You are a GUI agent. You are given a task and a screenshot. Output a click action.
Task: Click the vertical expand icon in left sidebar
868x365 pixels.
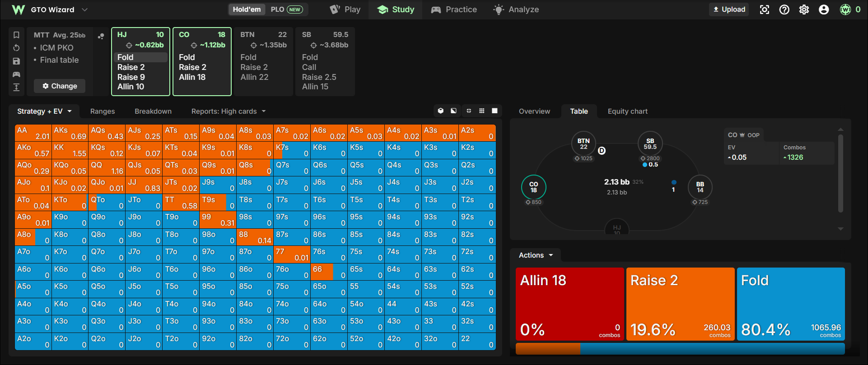pyautogui.click(x=16, y=87)
